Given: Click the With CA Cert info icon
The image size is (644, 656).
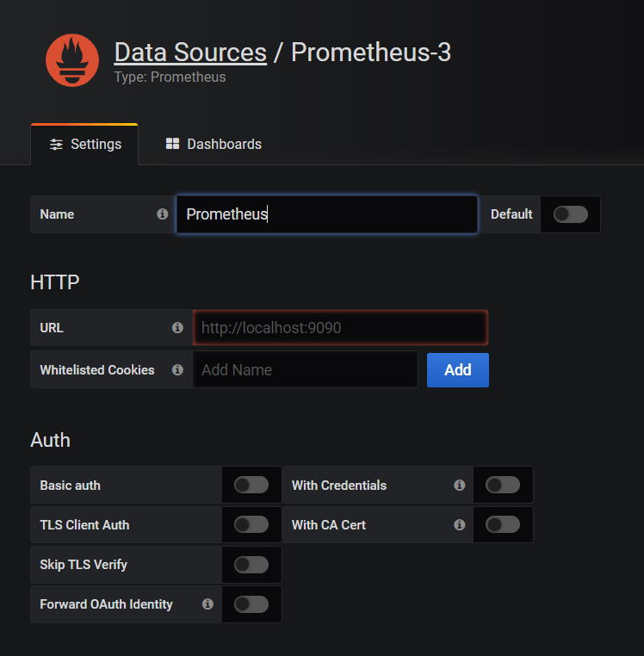Looking at the screenshot, I should [x=460, y=524].
